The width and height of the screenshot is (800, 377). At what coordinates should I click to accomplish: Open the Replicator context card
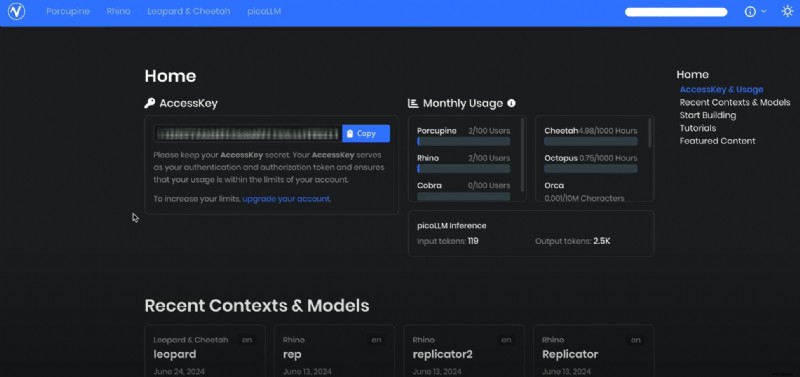[593, 351]
